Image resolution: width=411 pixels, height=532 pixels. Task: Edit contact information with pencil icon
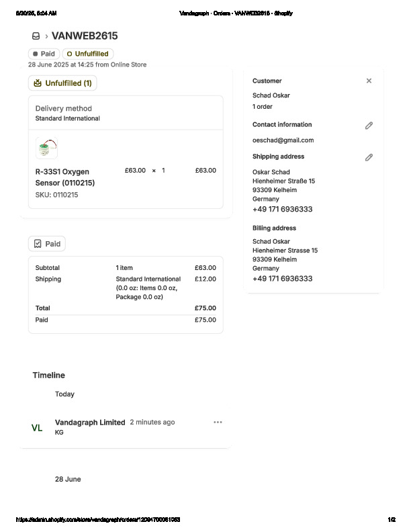pyautogui.click(x=369, y=126)
